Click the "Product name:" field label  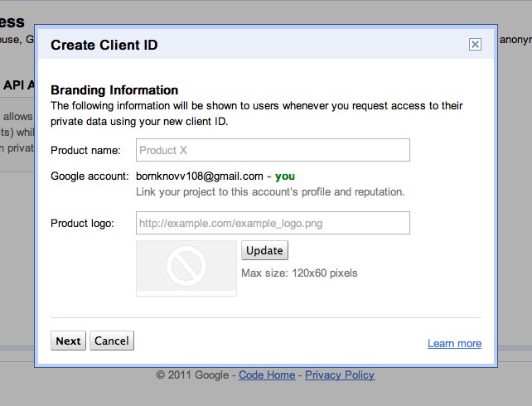(85, 151)
